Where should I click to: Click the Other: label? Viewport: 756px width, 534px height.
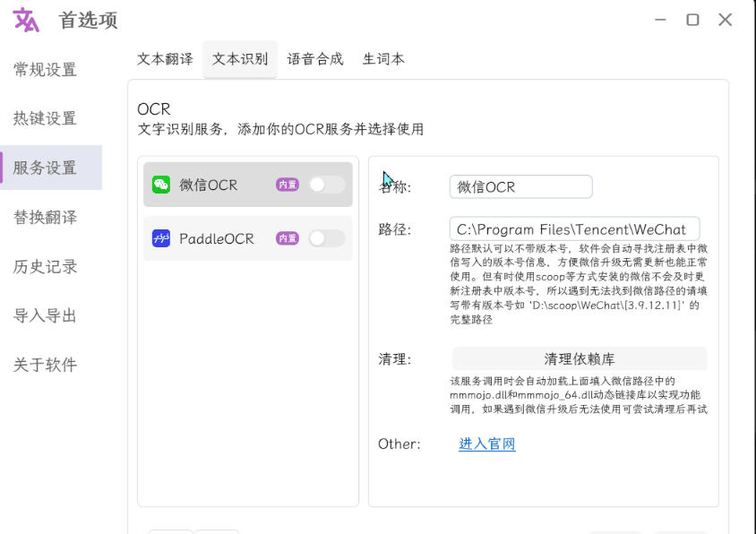point(399,444)
